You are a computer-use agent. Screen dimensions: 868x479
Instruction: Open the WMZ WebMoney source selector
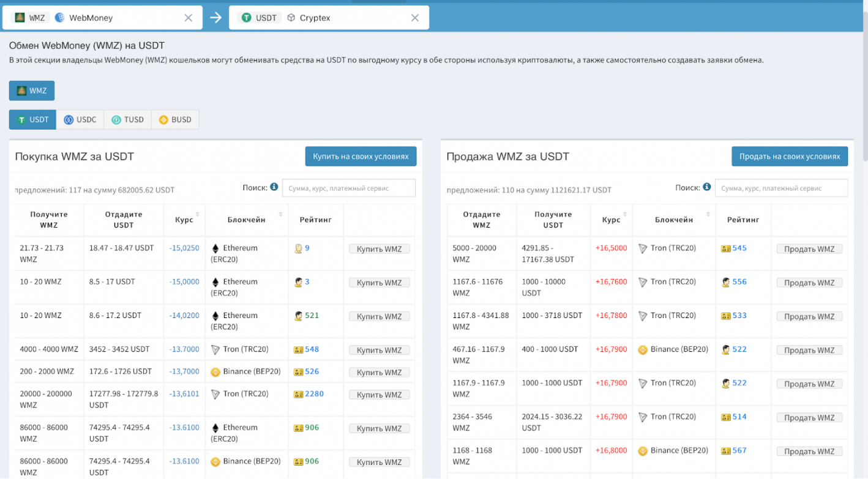tap(102, 18)
